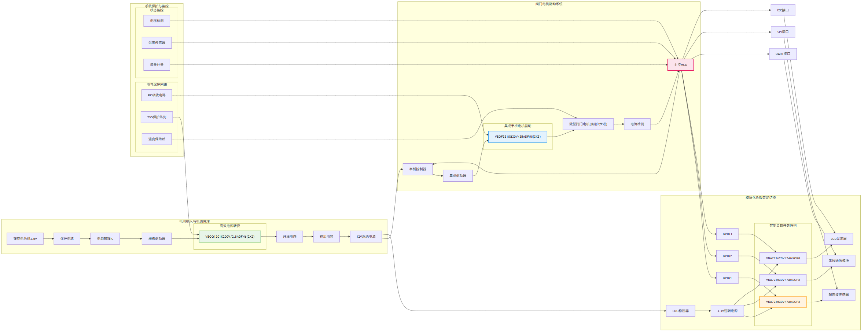
Task: Click the 温度传感器 node
Action: click(x=157, y=43)
